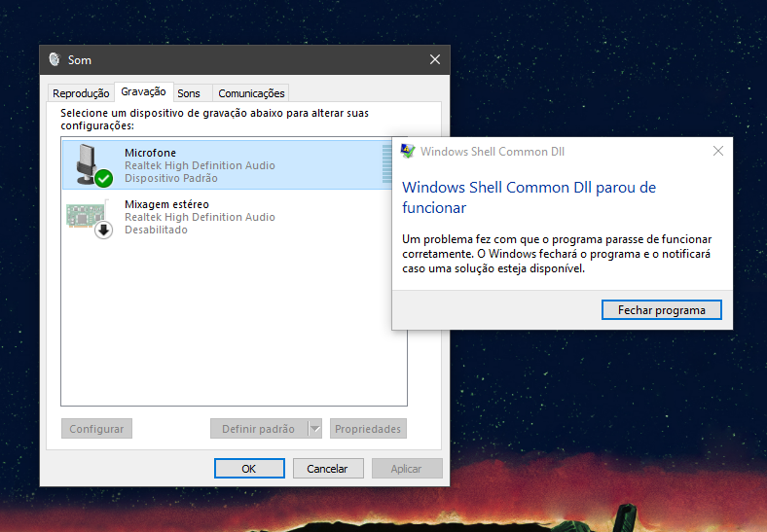Click the Microfone level meter bars
The height and width of the screenshot is (532, 767).
click(387, 164)
